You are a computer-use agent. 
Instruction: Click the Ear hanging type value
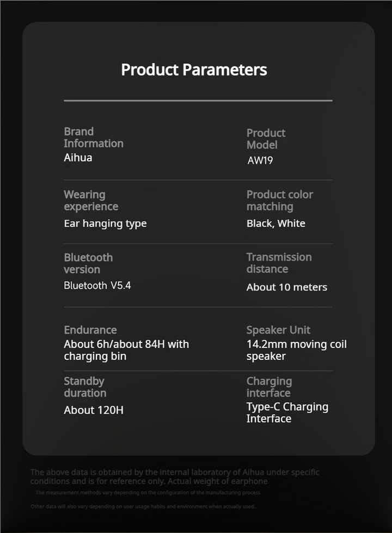[105, 223]
